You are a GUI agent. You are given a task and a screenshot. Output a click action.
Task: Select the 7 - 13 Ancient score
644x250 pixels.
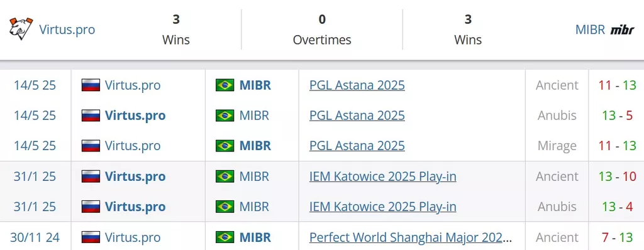coord(618,237)
